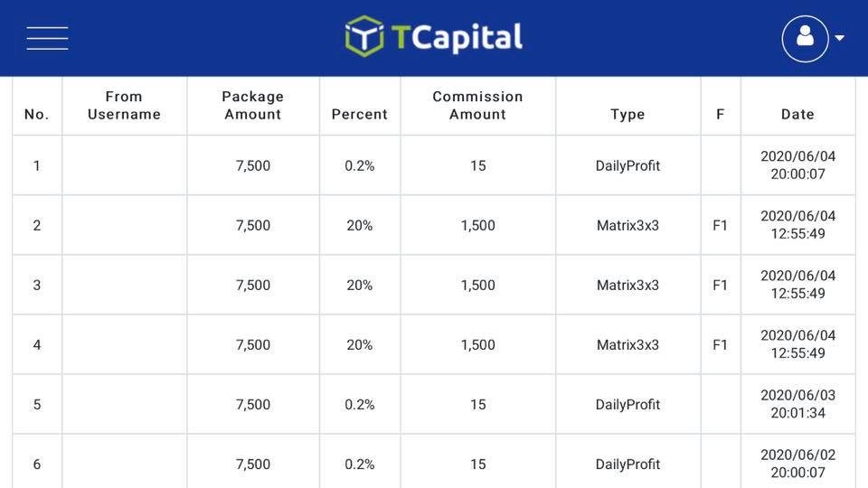This screenshot has width=868, height=488.
Task: Click the Date column header
Action: pos(797,115)
